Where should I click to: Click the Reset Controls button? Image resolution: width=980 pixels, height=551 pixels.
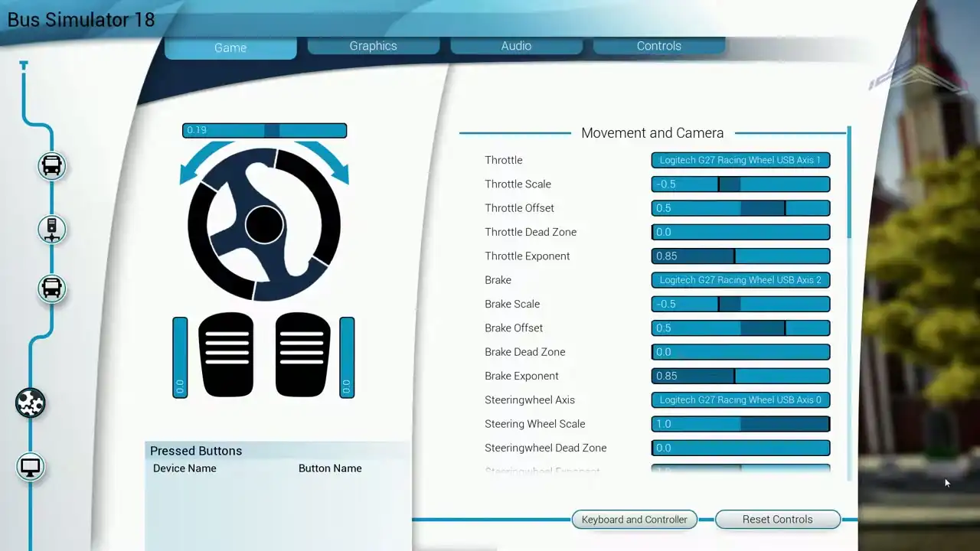(x=777, y=520)
